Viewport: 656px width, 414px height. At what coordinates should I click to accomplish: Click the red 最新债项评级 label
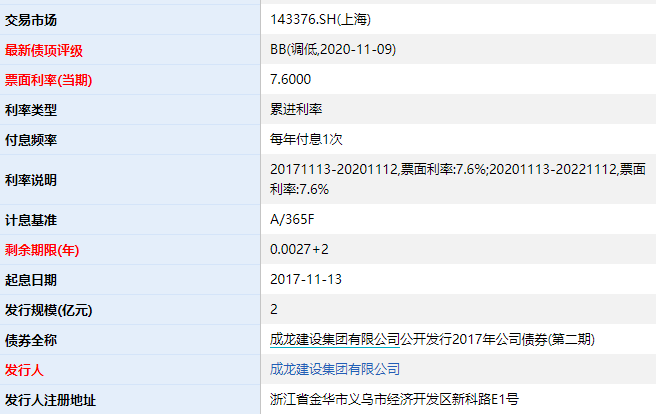coord(44,50)
